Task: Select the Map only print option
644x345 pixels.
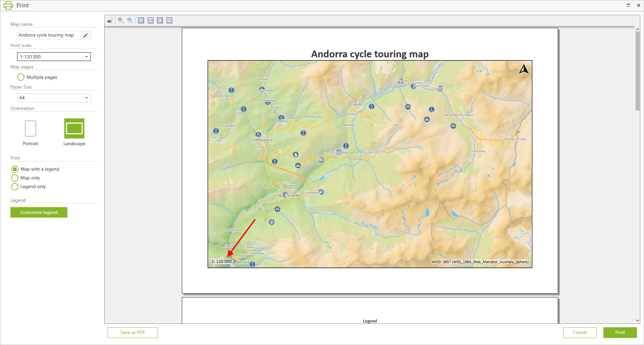Action: click(x=15, y=178)
